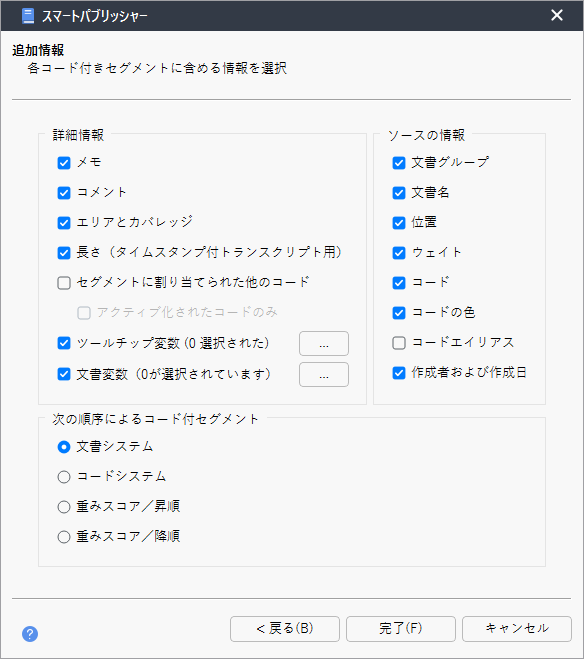Click the 完了(F) button
584x659 pixels.
(x=401, y=629)
